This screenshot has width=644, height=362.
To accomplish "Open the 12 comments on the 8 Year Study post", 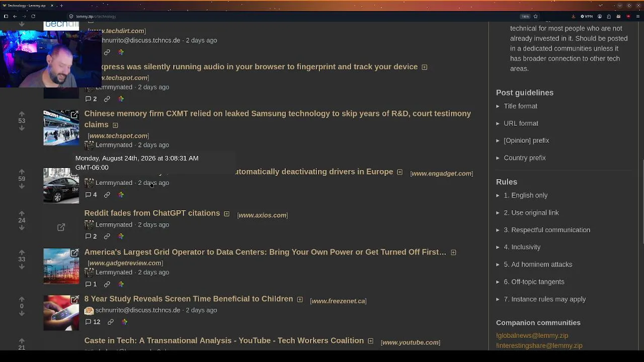I will click(x=93, y=322).
